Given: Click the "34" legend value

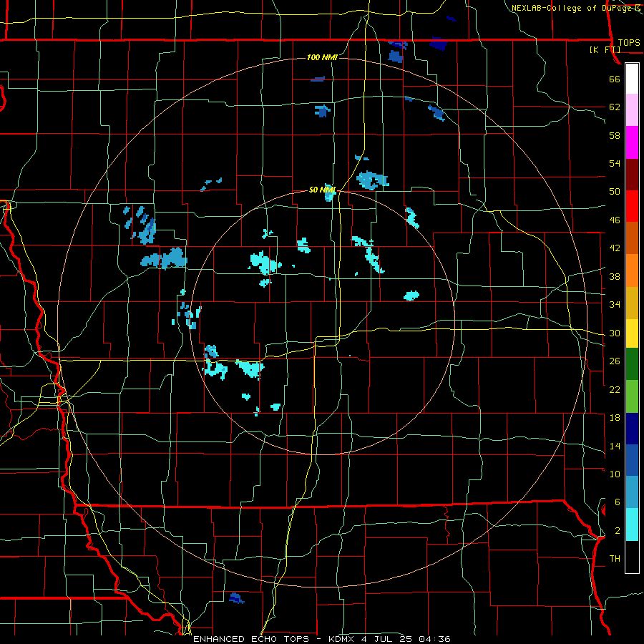Looking at the screenshot, I should pyautogui.click(x=615, y=305).
